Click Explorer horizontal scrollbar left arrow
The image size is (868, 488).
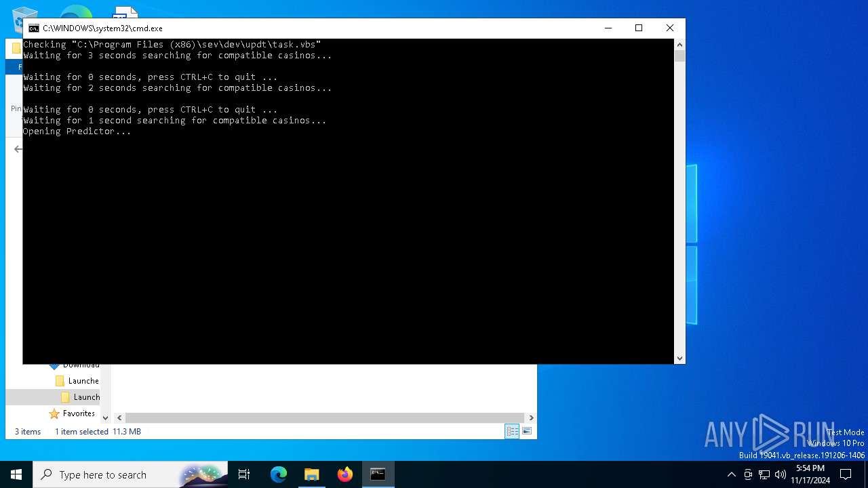tap(119, 418)
